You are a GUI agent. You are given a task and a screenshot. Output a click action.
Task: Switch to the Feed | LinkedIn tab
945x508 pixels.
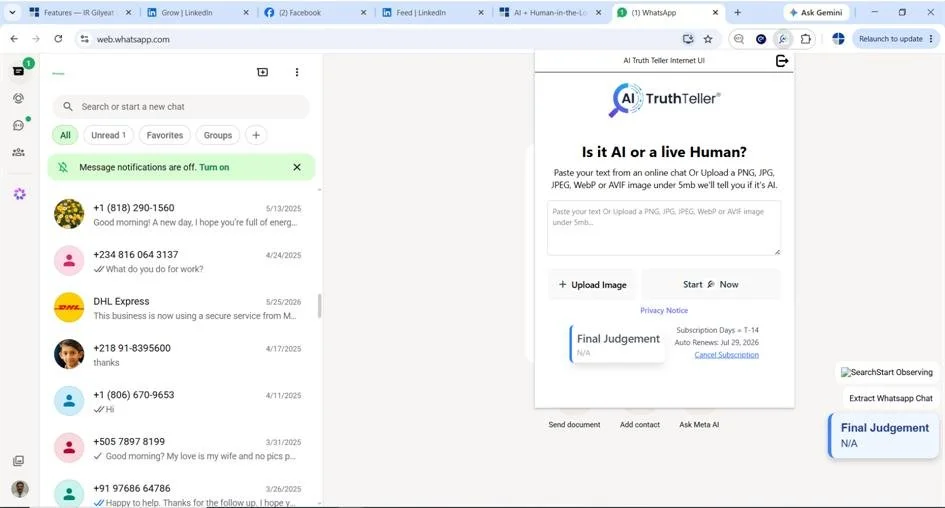pyautogui.click(x=433, y=12)
